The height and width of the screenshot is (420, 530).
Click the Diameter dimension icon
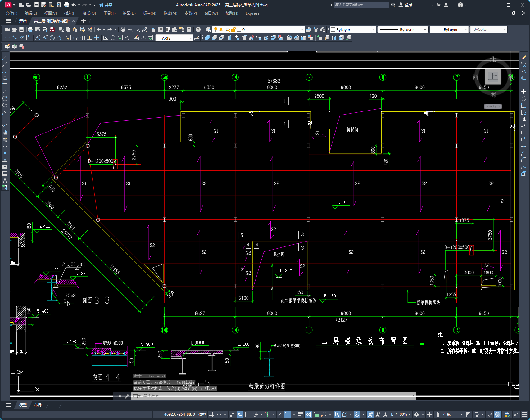(x=52, y=38)
